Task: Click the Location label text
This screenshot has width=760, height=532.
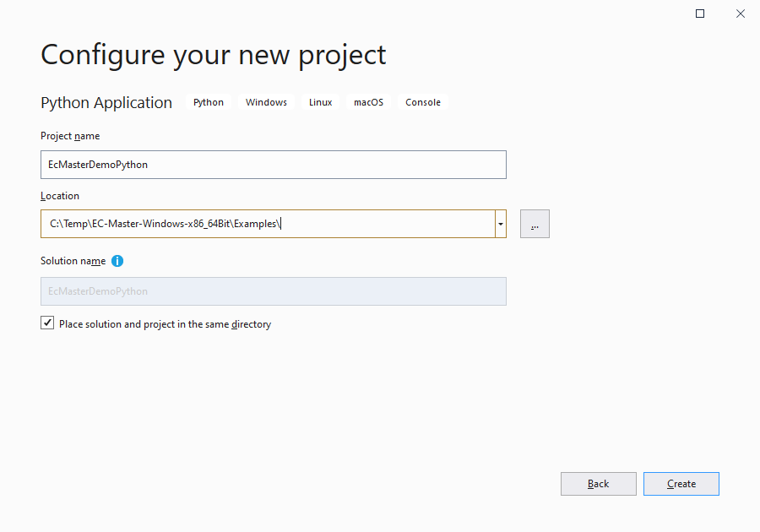Action: [60, 196]
